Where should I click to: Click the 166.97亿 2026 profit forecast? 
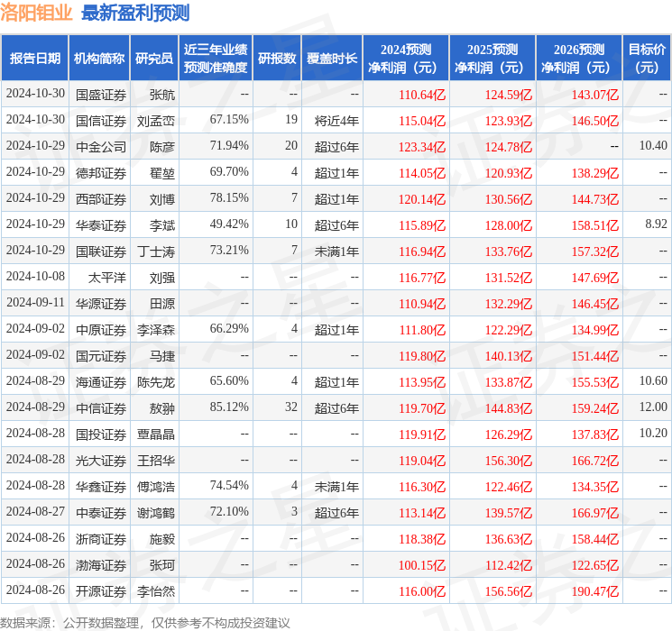click(594, 513)
